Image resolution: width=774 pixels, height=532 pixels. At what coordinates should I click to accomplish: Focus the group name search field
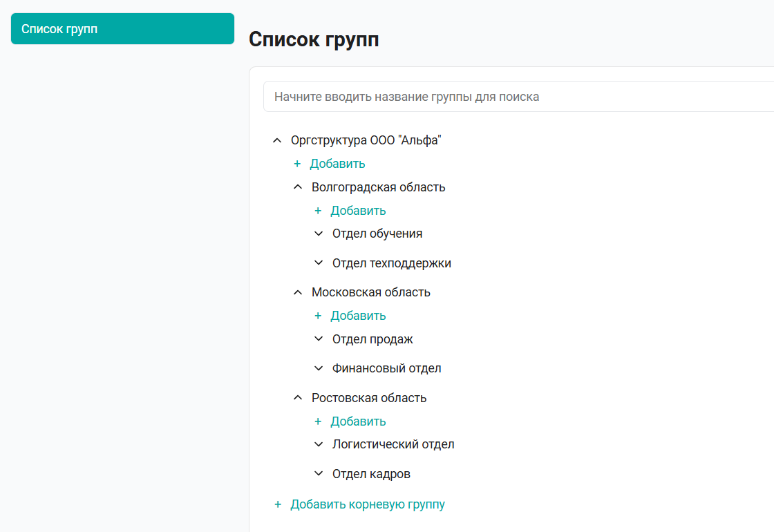518,97
